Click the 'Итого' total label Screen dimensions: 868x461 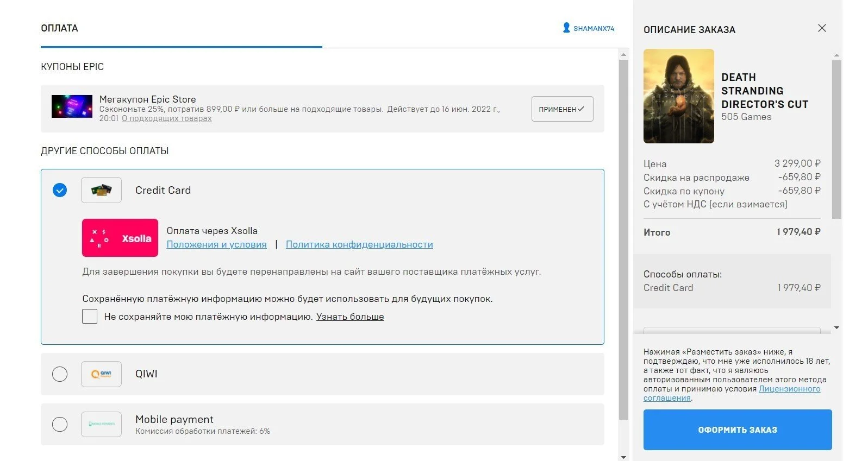point(657,232)
